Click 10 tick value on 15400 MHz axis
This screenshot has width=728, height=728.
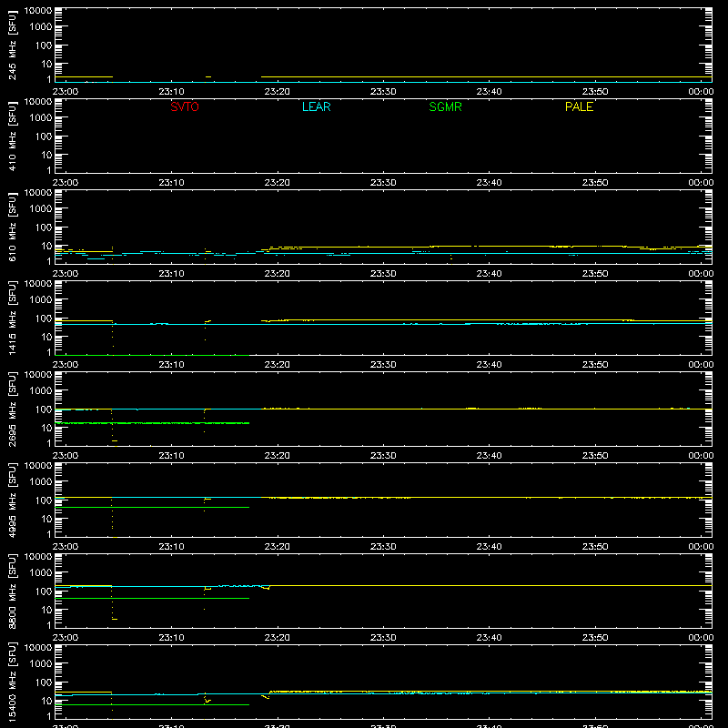(46, 701)
